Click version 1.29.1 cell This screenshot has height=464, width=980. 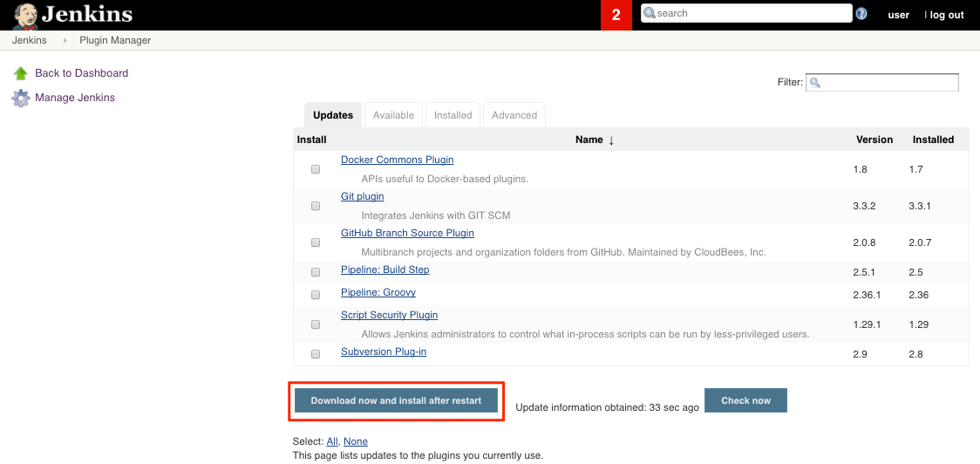tap(867, 324)
